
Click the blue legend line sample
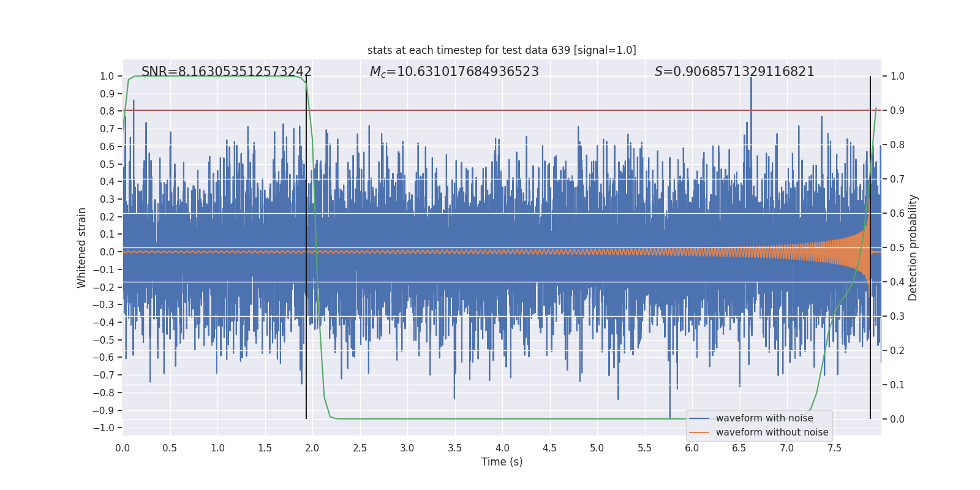pos(699,418)
